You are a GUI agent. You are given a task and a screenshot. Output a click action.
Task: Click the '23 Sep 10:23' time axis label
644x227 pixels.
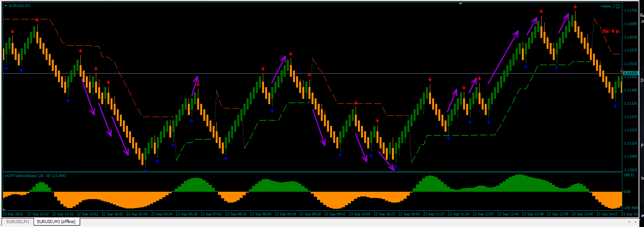(x=385, y=214)
